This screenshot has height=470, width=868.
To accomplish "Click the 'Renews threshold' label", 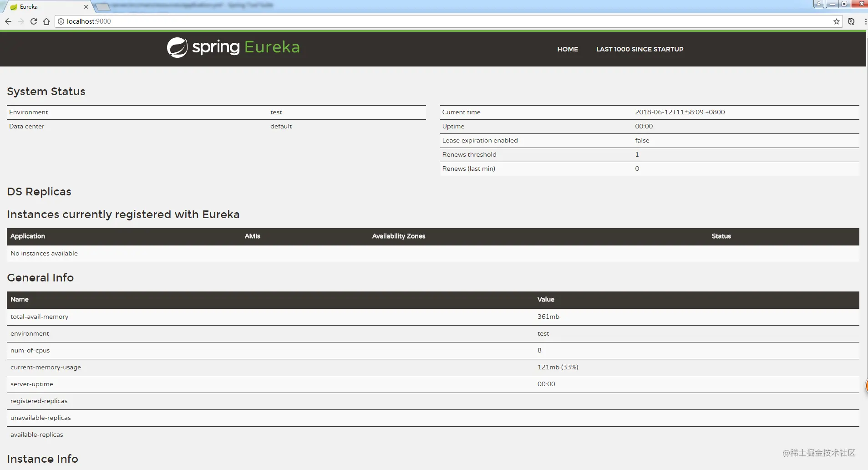I will coord(469,154).
